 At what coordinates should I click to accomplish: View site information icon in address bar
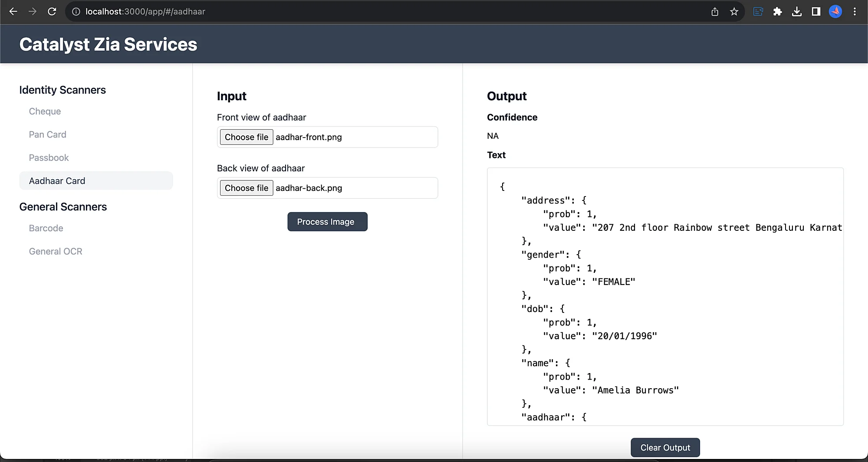click(76, 12)
